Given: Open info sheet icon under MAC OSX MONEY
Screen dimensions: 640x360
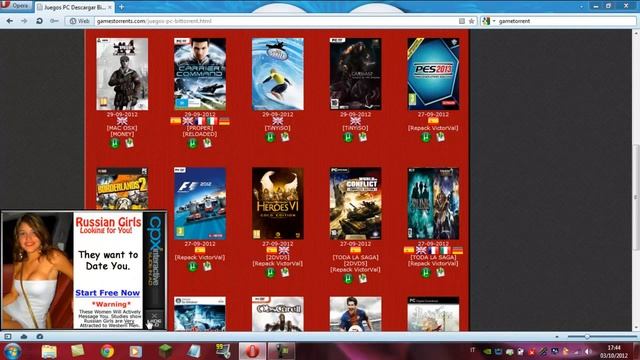Looking at the screenshot, I should (129, 143).
